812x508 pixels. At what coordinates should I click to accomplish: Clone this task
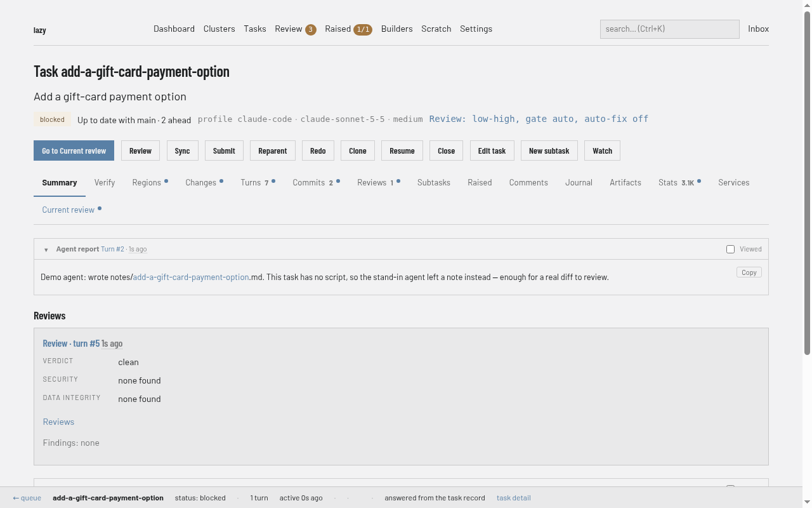358,150
